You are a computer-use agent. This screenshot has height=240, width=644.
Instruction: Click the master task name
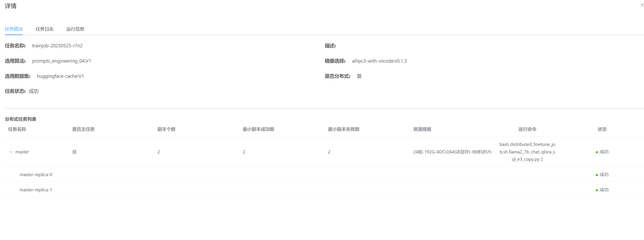22,152
